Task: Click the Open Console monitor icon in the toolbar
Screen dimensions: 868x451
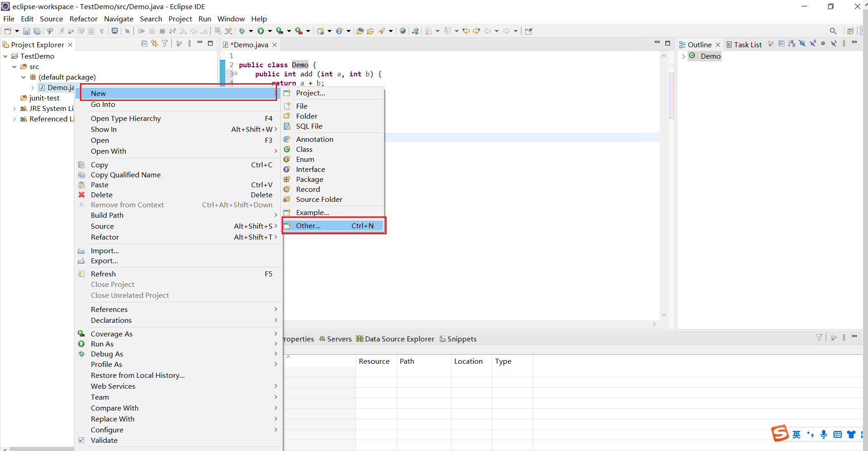Action: tap(115, 31)
